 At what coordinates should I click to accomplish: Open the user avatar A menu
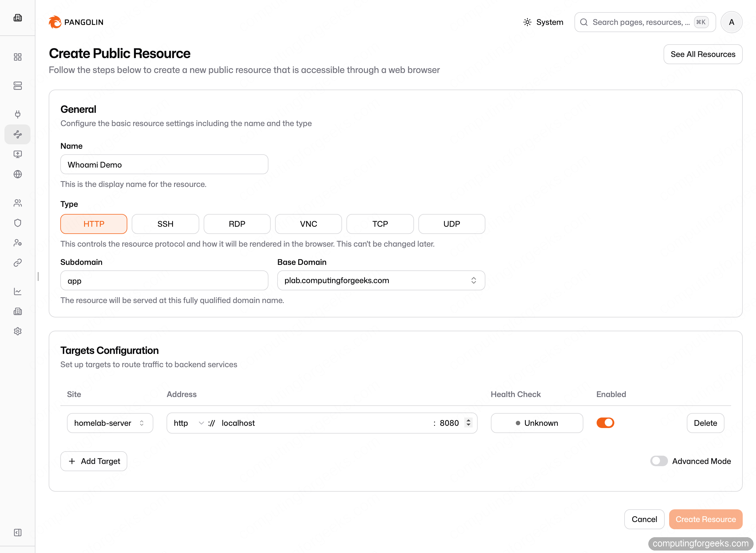tap(731, 22)
